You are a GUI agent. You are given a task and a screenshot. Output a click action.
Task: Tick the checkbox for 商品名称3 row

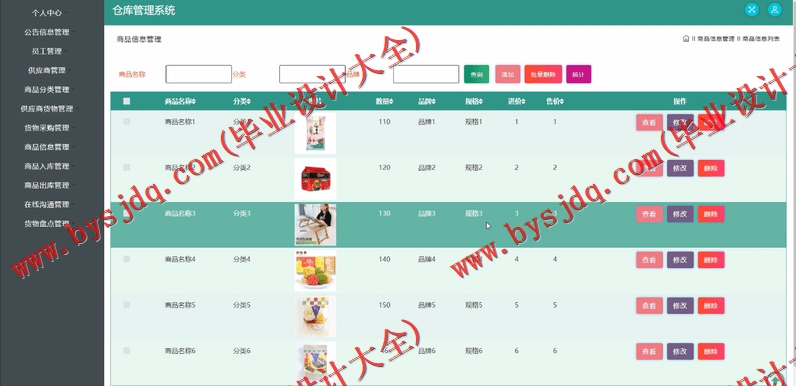point(126,213)
